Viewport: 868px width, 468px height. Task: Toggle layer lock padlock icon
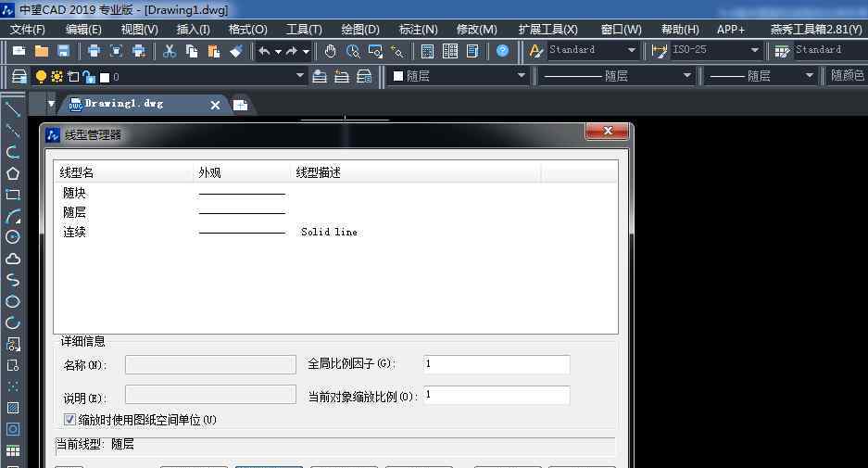(x=89, y=77)
